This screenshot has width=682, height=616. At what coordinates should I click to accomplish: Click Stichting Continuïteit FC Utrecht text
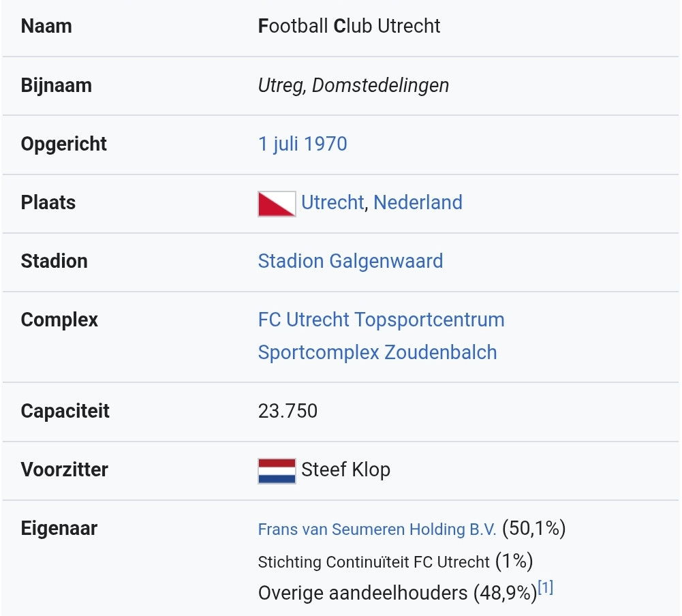point(373,563)
